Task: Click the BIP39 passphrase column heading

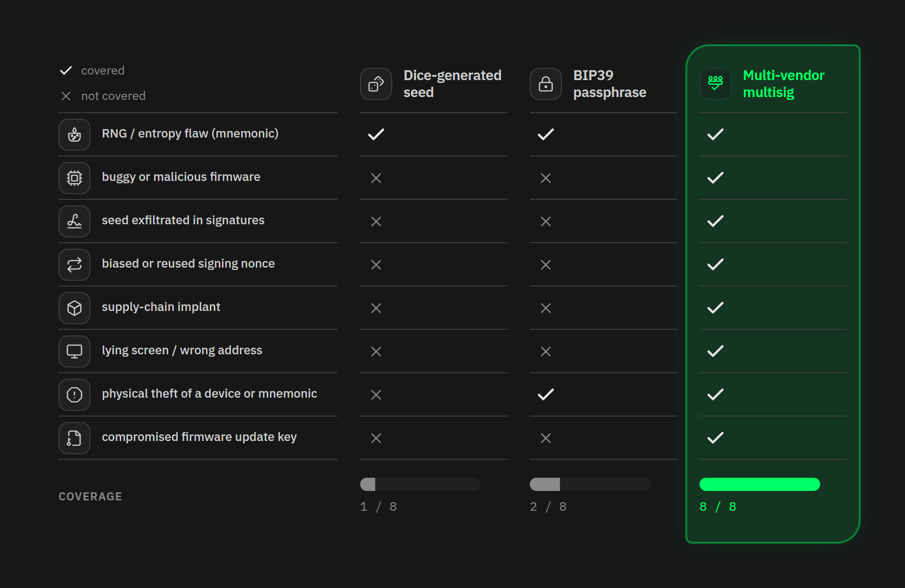Action: click(x=610, y=84)
